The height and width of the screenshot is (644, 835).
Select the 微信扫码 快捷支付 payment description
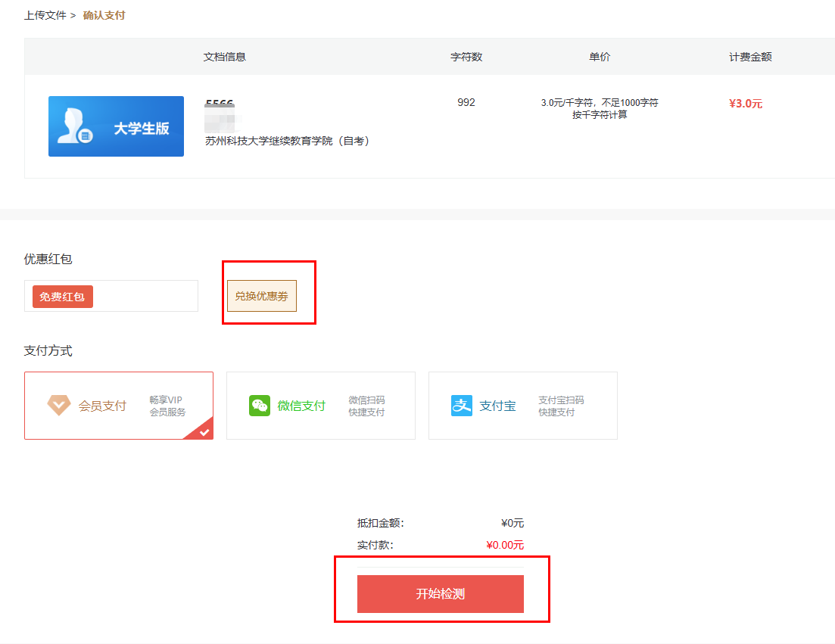(x=366, y=406)
